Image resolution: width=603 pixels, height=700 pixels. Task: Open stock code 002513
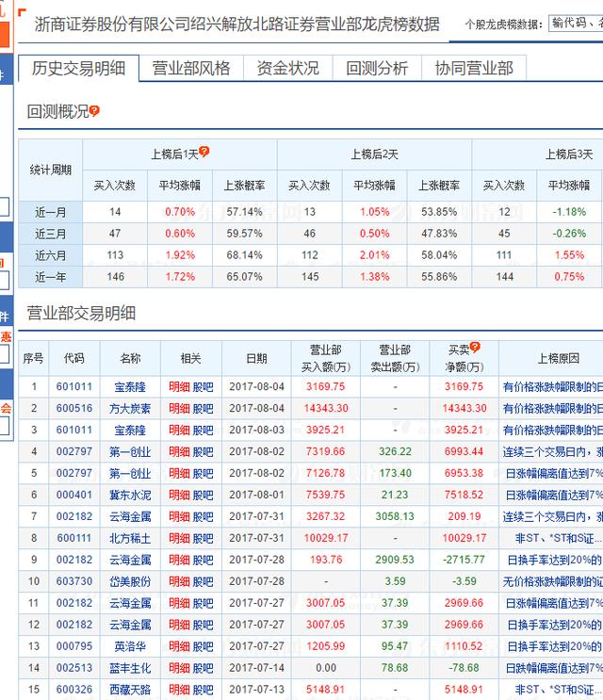pyautogui.click(x=74, y=668)
